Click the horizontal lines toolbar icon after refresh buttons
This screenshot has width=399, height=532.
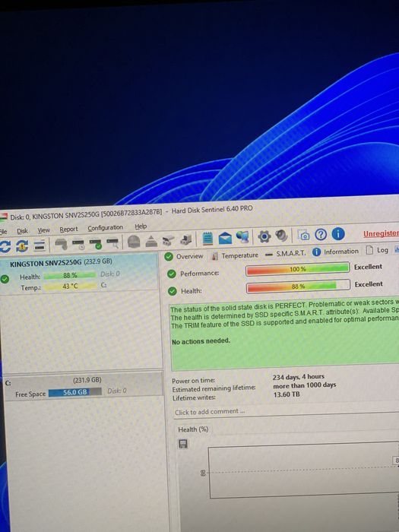pos(40,245)
